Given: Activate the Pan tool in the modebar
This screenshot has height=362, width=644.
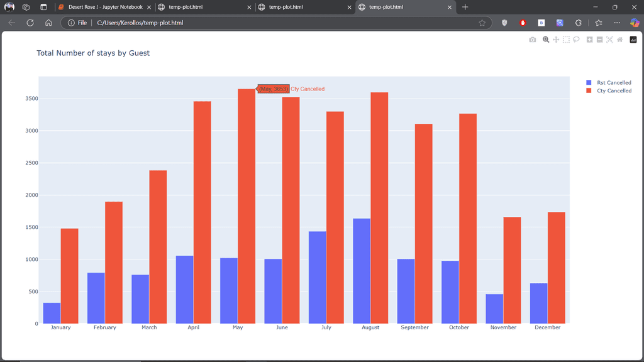Looking at the screenshot, I should click(556, 40).
